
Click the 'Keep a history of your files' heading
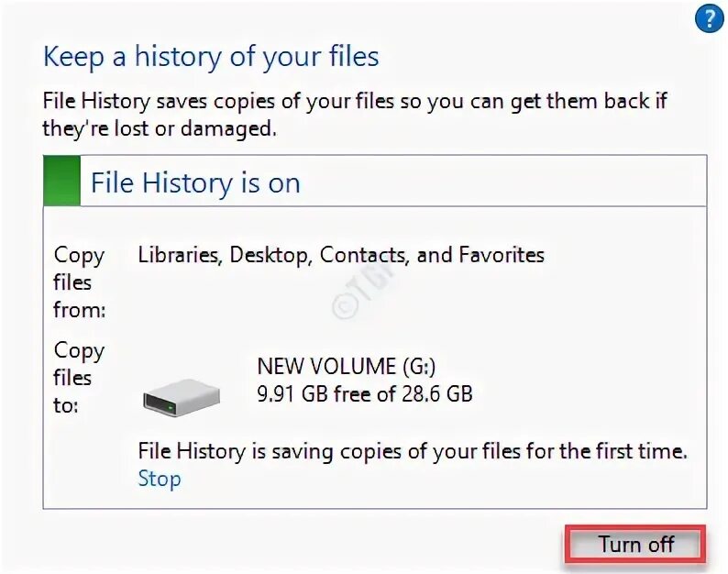[x=211, y=57]
